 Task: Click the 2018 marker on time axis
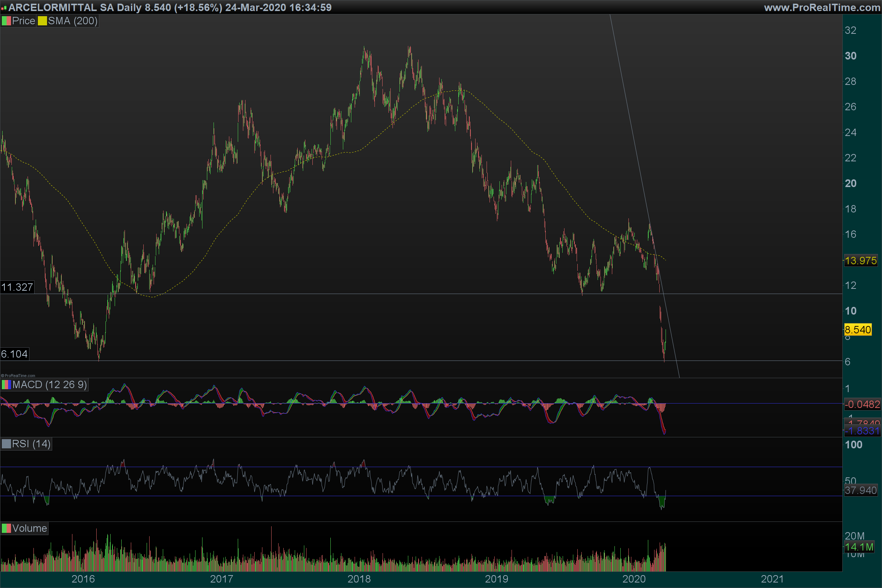359,579
